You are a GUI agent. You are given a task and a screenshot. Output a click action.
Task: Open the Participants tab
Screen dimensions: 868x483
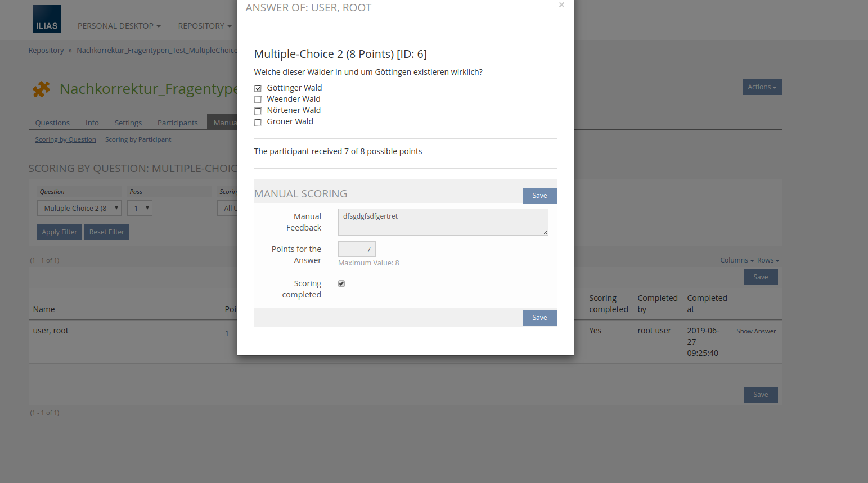coord(177,123)
